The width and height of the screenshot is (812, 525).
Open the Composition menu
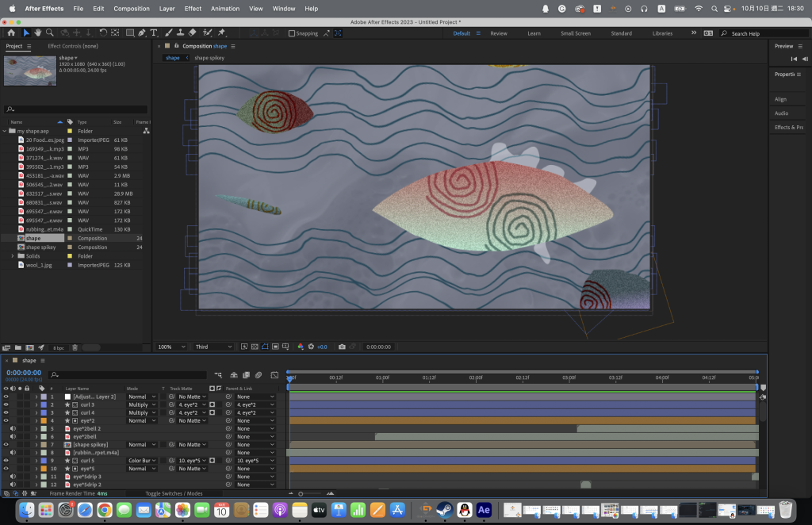coord(132,9)
